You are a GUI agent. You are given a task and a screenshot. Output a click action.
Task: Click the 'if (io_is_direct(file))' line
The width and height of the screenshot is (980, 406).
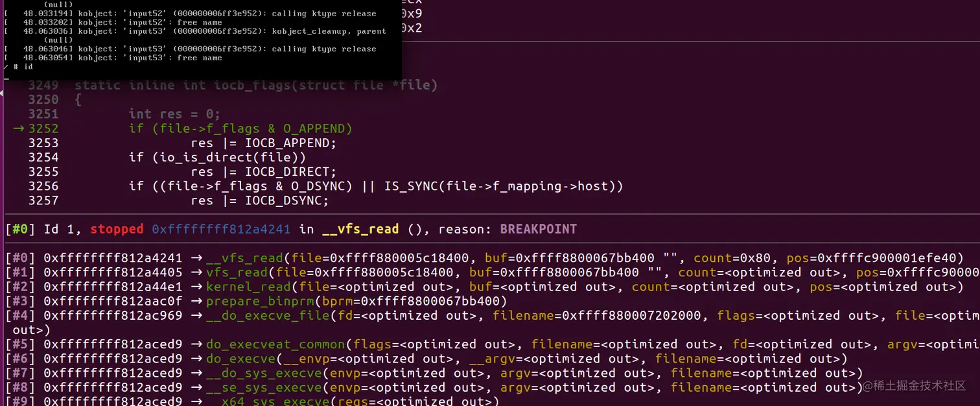(x=217, y=157)
